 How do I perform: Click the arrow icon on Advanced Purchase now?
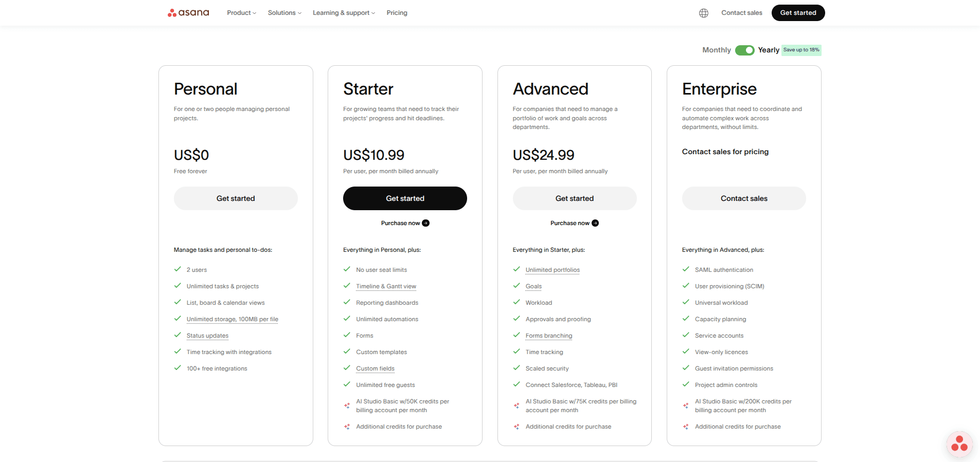click(x=595, y=223)
